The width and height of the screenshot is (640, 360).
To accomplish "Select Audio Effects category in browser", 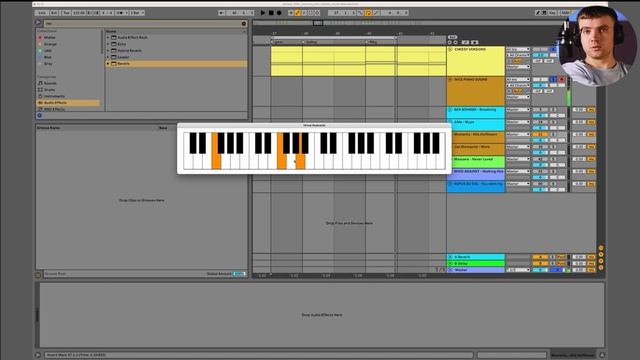I will 68,103.
